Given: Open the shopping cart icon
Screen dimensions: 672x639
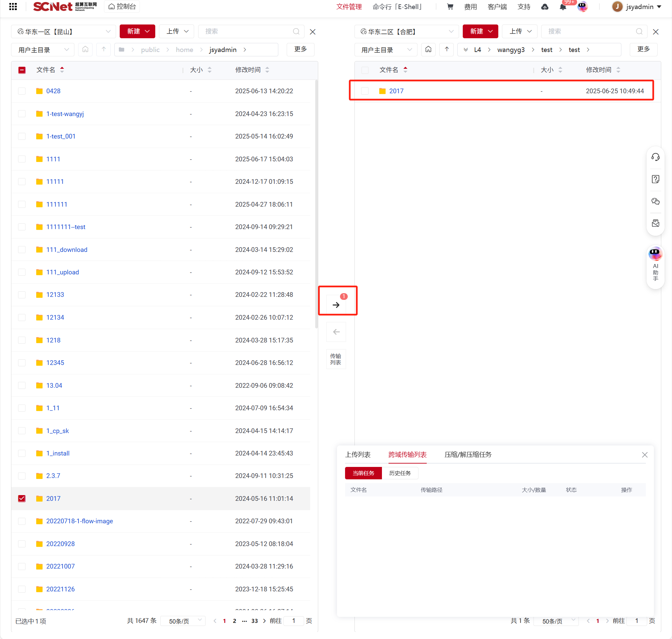Looking at the screenshot, I should click(450, 7).
